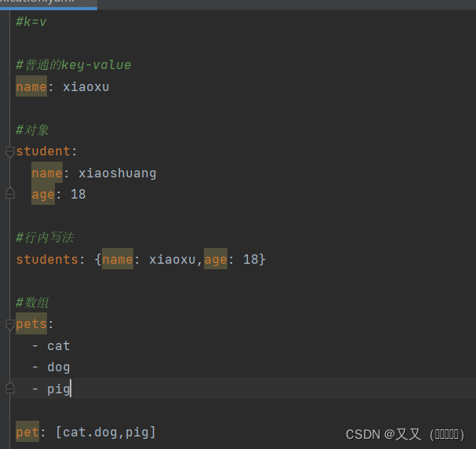Collapse the pets list fold marker
This screenshot has width=476, height=449.
[9, 325]
